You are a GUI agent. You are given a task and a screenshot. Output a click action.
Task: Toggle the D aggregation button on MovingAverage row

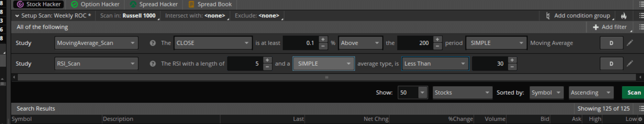[611, 43]
